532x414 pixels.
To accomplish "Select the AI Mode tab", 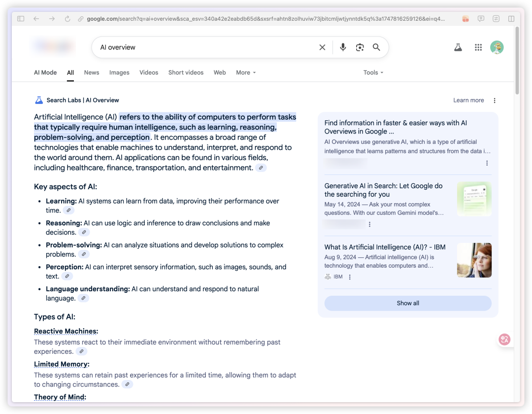I will (45, 72).
